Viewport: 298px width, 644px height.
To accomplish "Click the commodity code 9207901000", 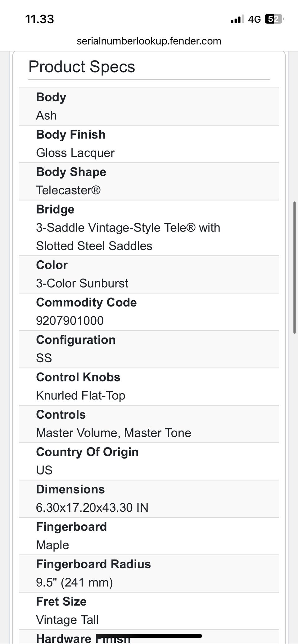I will 70,321.
